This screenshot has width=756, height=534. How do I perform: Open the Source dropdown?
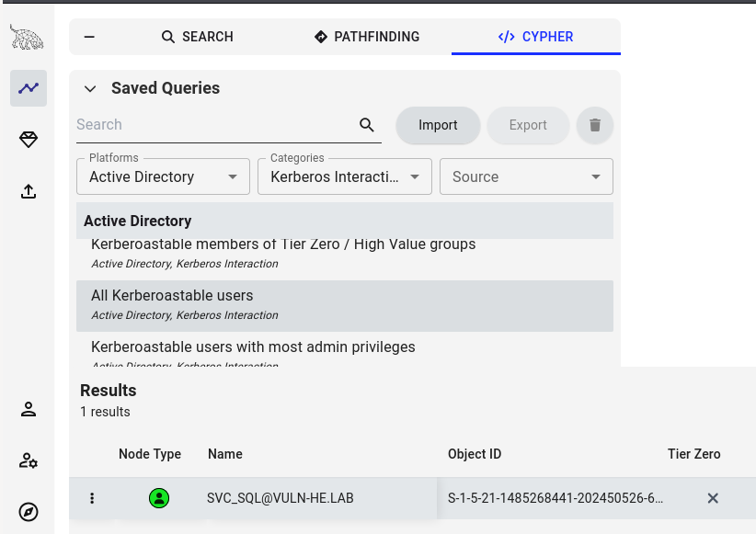526,176
